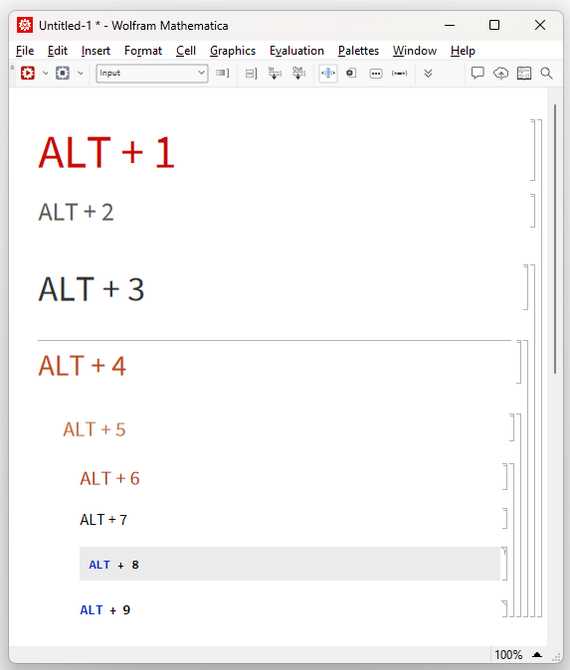Click inside the ALT + 7 text cell
The height and width of the screenshot is (670, 570).
(103, 520)
